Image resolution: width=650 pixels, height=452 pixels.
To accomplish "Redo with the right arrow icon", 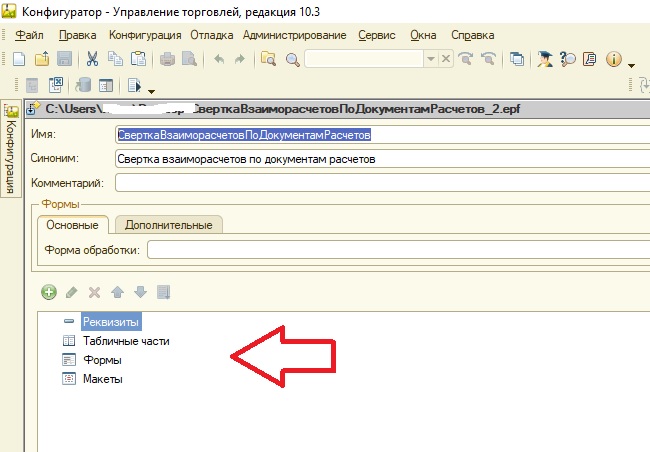I will (240, 59).
